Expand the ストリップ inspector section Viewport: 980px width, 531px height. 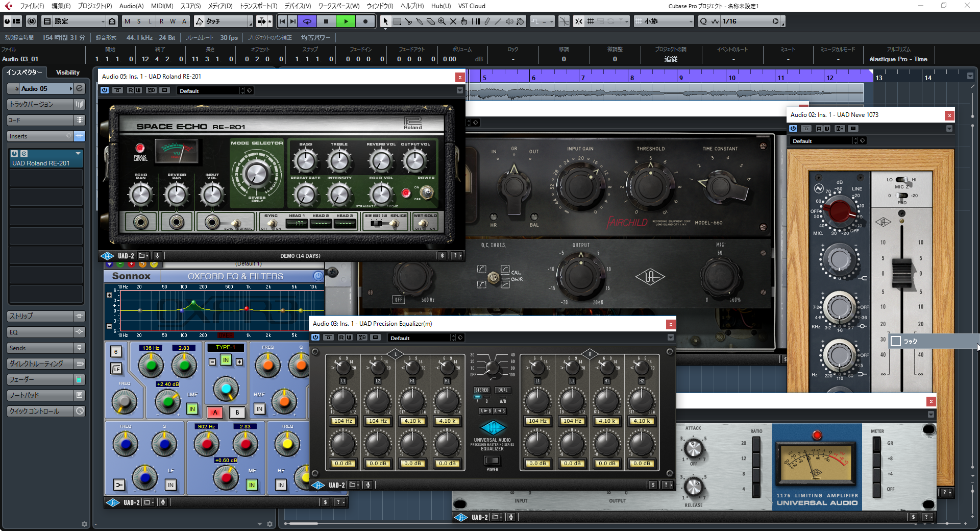[41, 316]
